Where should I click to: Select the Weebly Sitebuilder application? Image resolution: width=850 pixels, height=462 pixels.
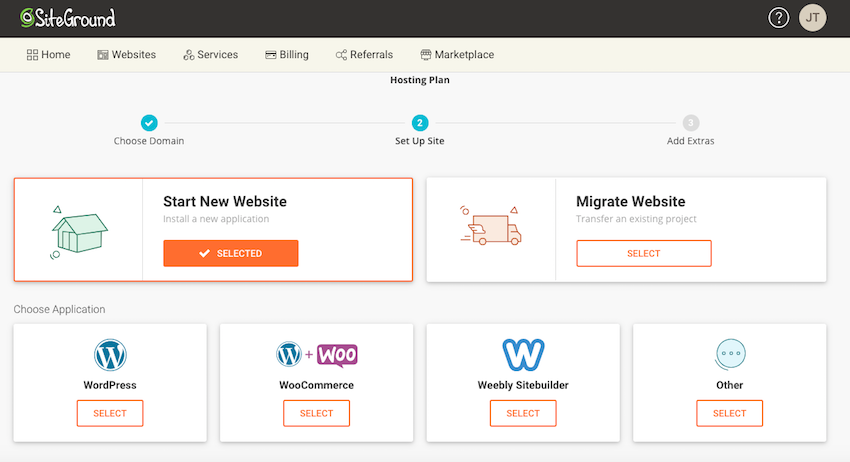[523, 413]
